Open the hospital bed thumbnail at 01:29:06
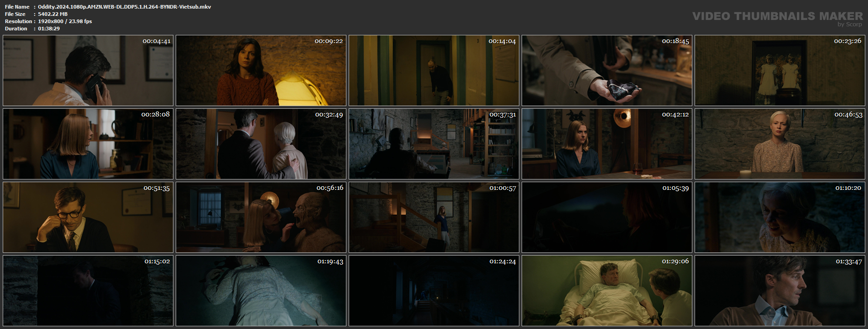Image resolution: width=868 pixels, height=329 pixels. [x=607, y=291]
